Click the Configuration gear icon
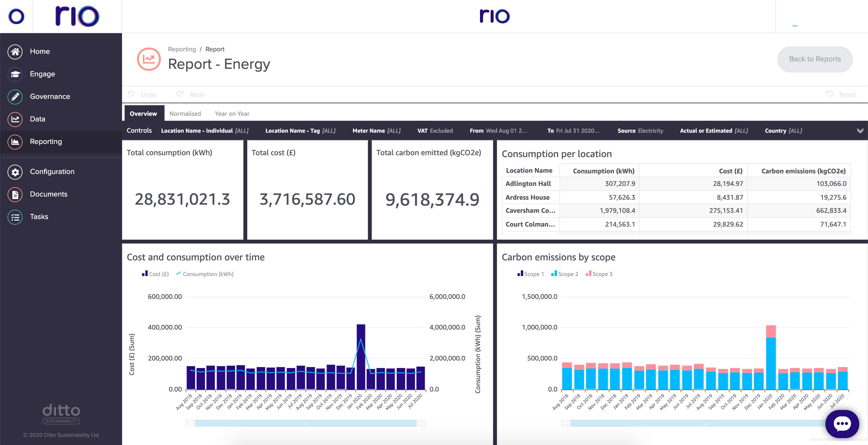 (x=15, y=172)
